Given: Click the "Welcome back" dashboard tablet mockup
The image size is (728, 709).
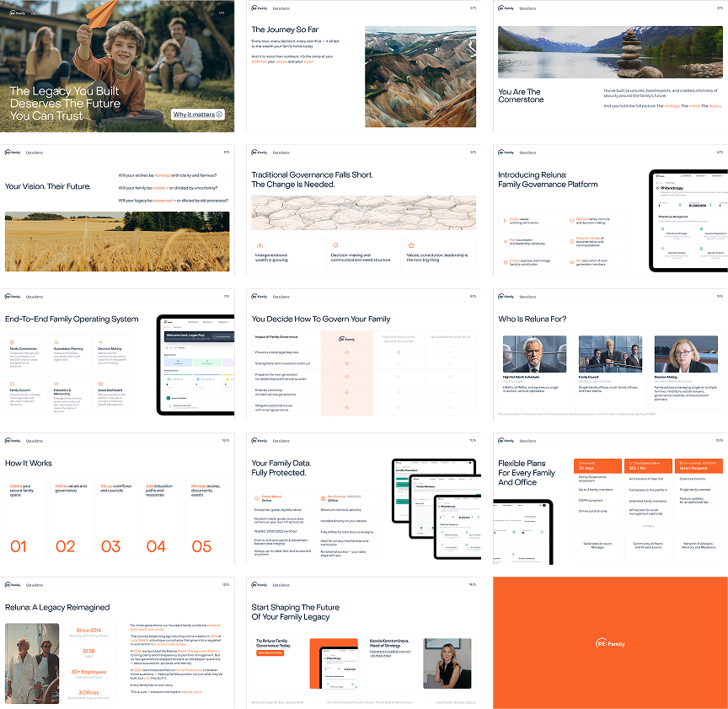Looking at the screenshot, I should coord(196,365).
